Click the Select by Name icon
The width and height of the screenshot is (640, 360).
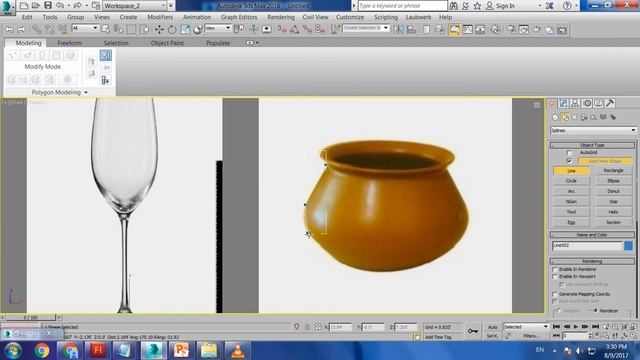pyautogui.click(x=118, y=29)
